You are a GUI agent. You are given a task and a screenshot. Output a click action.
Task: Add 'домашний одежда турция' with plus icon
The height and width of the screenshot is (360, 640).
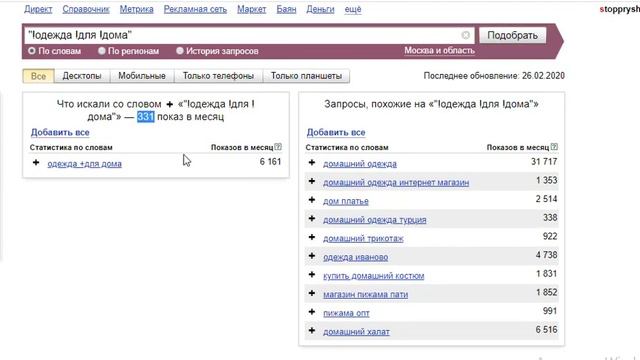coord(312,218)
